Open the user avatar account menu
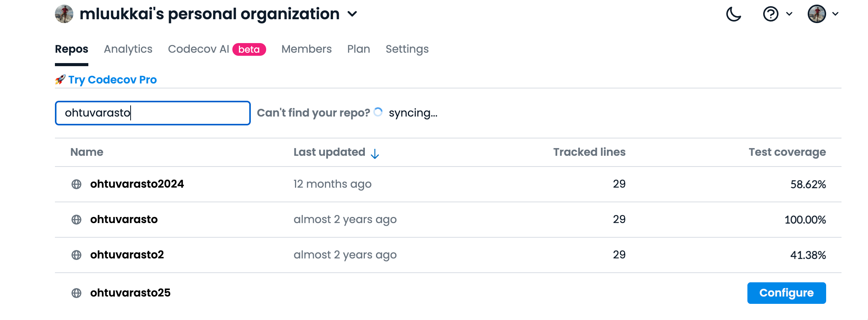Image resolution: width=868 pixels, height=320 pixels. 817,14
